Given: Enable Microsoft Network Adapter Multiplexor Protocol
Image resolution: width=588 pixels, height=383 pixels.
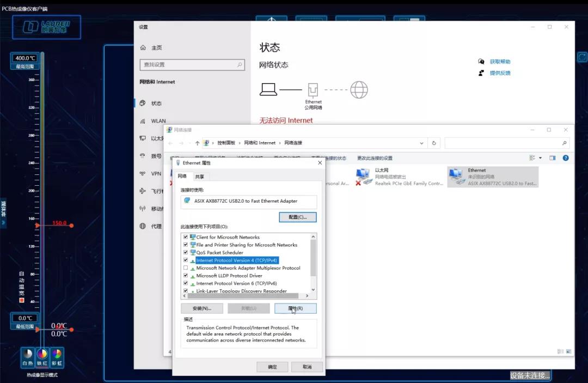Looking at the screenshot, I should 186,268.
